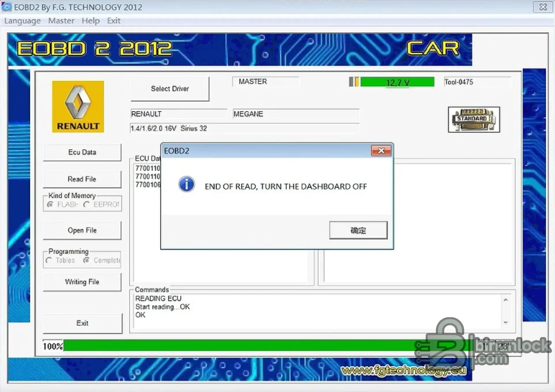Click the MASTER field
The height and width of the screenshot is (392, 555).
[x=266, y=82]
